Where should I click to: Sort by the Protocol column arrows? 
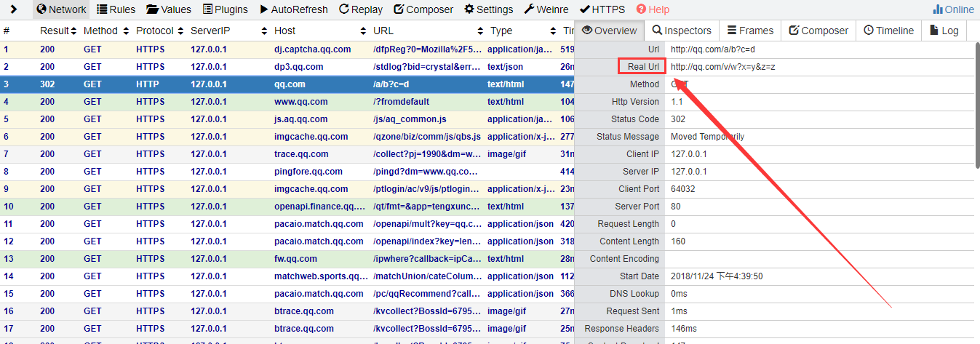coord(180,31)
